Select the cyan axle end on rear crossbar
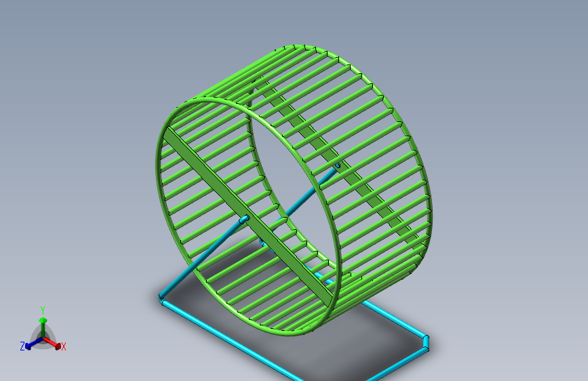588x381 pixels. point(338,165)
